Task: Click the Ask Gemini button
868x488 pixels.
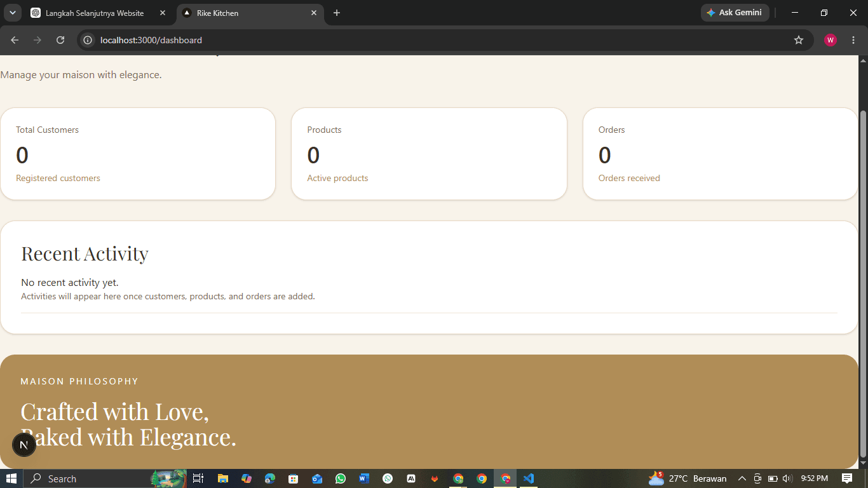Action: (x=735, y=13)
